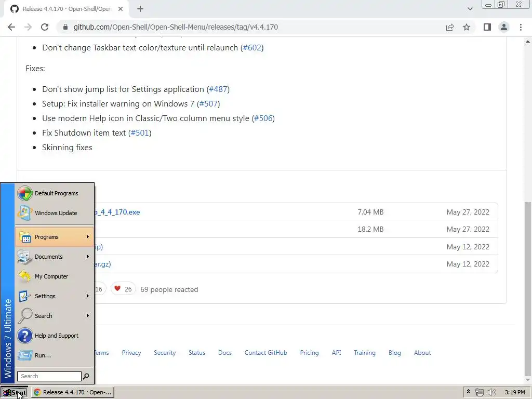The height and width of the screenshot is (399, 532).
Task: Click the start menu Search field
Action: [49, 376]
